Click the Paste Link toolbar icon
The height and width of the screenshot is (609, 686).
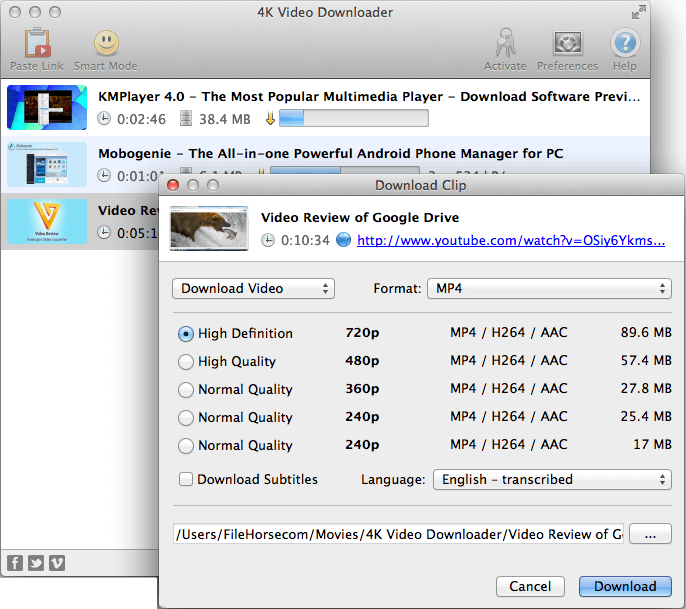(x=37, y=43)
